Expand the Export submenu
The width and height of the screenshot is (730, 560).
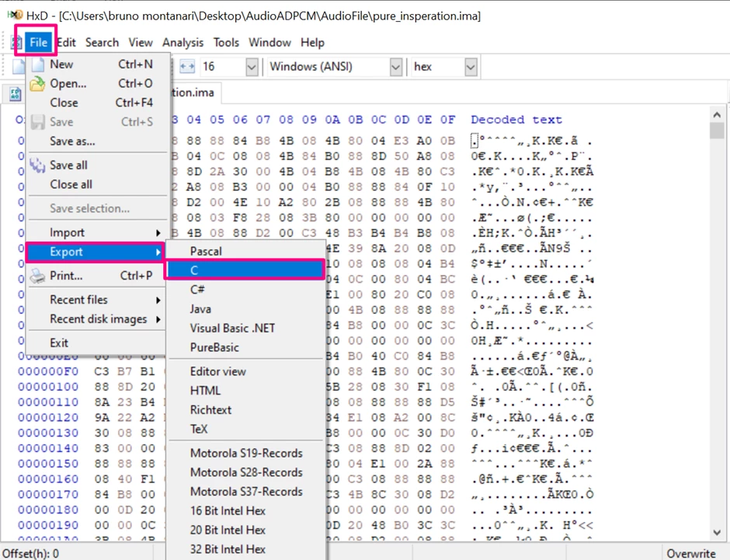click(96, 252)
